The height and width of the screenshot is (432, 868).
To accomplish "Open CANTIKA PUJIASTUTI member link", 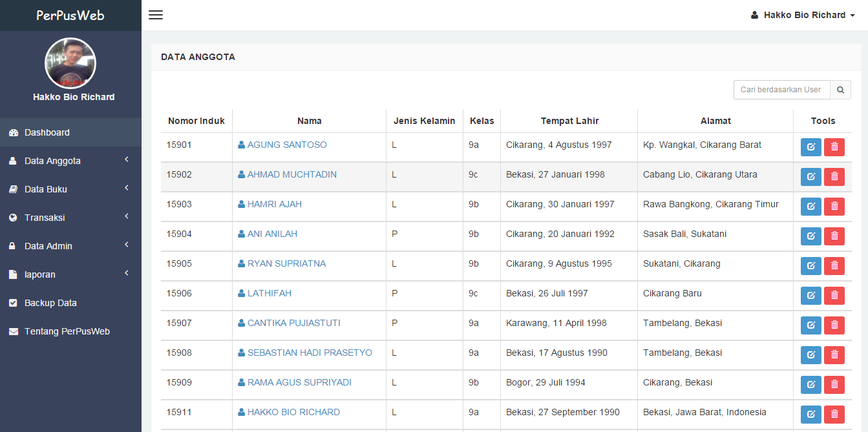I will (289, 323).
